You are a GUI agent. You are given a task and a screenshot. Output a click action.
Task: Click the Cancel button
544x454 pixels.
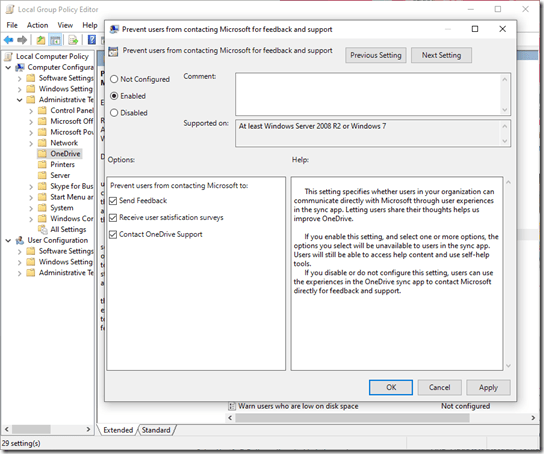coord(440,387)
